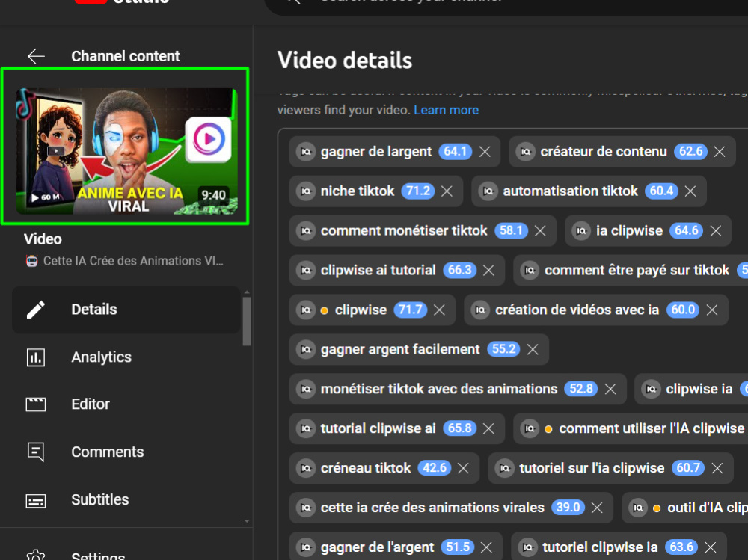Click the sidebar scrollbar thumb
Screen dimensions: 748x560
point(247,321)
